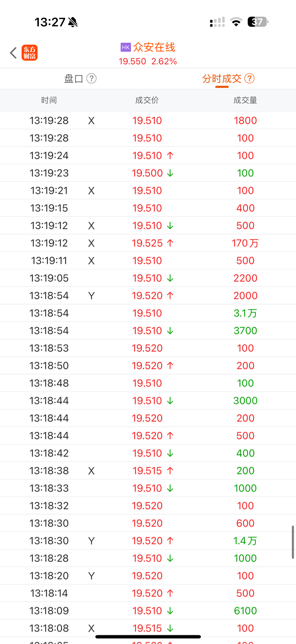Image resolution: width=296 pixels, height=644 pixels.
Task: Tap the 成交价 column header
Action: pyautogui.click(x=147, y=100)
